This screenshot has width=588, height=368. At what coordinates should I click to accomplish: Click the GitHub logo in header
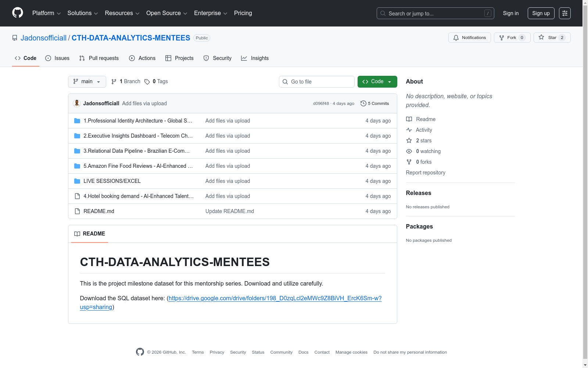18,13
